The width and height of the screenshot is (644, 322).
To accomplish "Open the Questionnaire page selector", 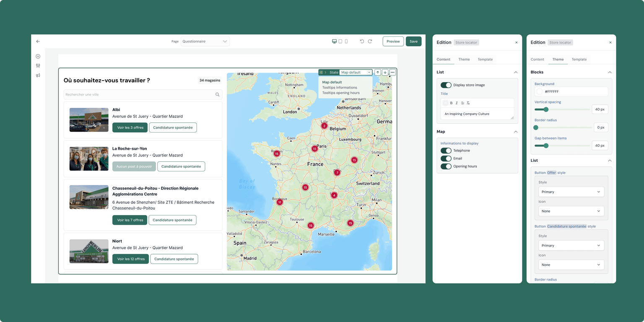I will [205, 41].
